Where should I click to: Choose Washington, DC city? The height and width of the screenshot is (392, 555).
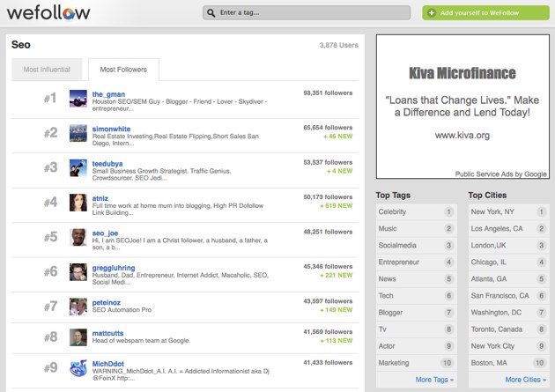click(x=508, y=313)
